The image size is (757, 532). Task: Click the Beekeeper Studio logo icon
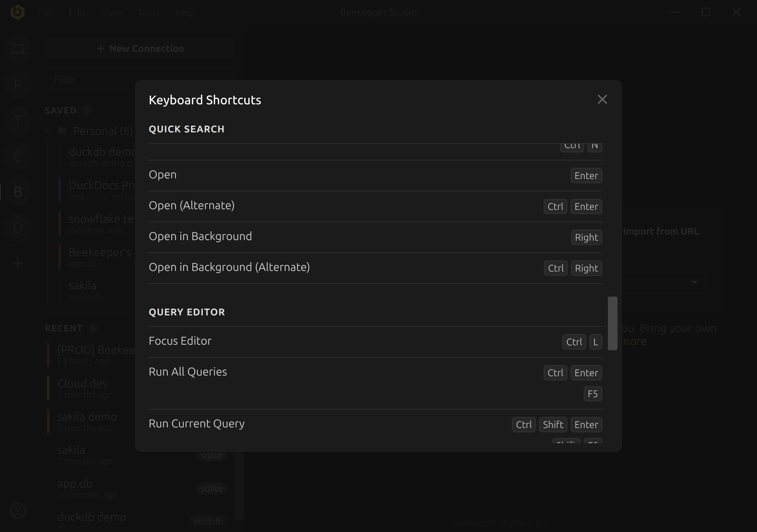tap(18, 12)
